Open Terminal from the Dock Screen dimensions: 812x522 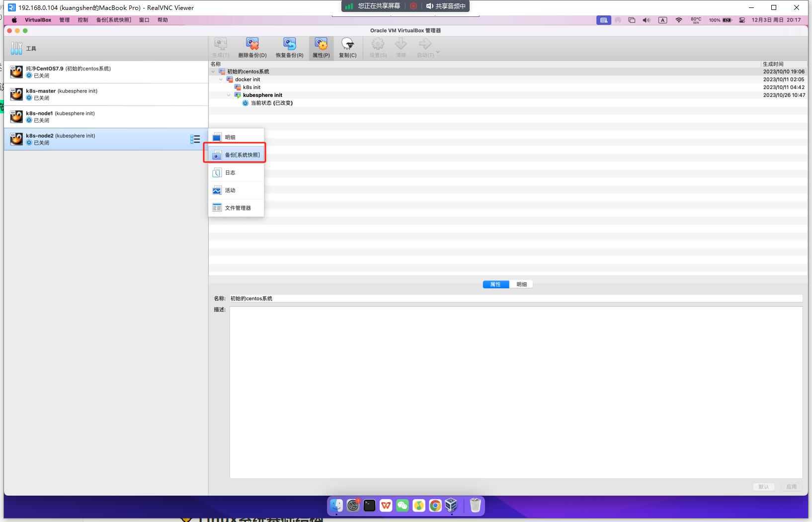point(369,506)
